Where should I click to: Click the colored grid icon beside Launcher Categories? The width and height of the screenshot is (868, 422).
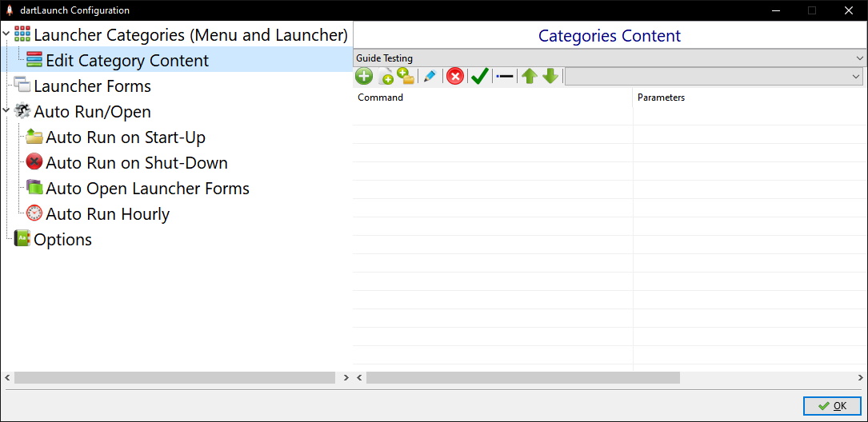(22, 35)
